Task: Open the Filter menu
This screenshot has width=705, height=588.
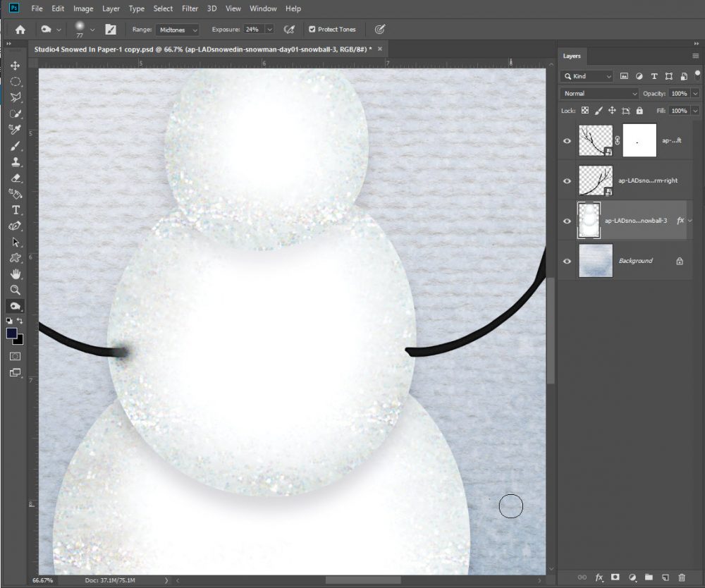Action: 190,8
